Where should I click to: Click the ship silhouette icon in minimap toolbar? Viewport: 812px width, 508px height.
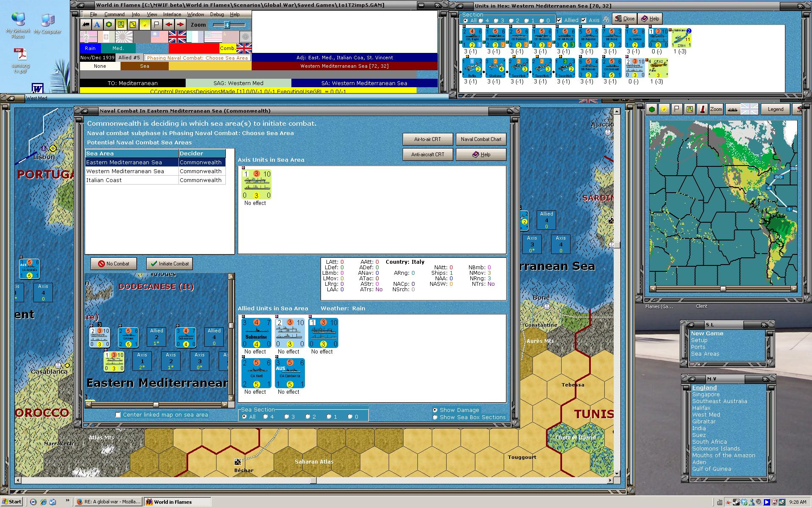(x=732, y=109)
